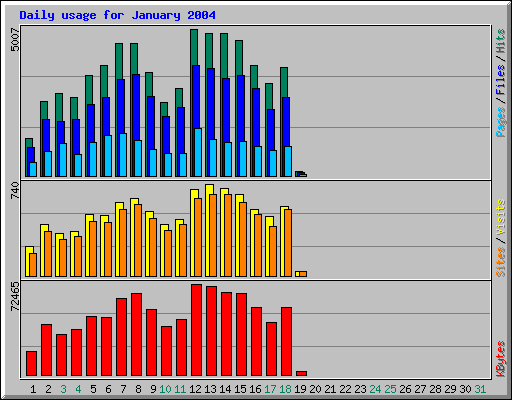Click day 22 on the x-axis
The width and height of the screenshot is (512, 400).
(345, 389)
